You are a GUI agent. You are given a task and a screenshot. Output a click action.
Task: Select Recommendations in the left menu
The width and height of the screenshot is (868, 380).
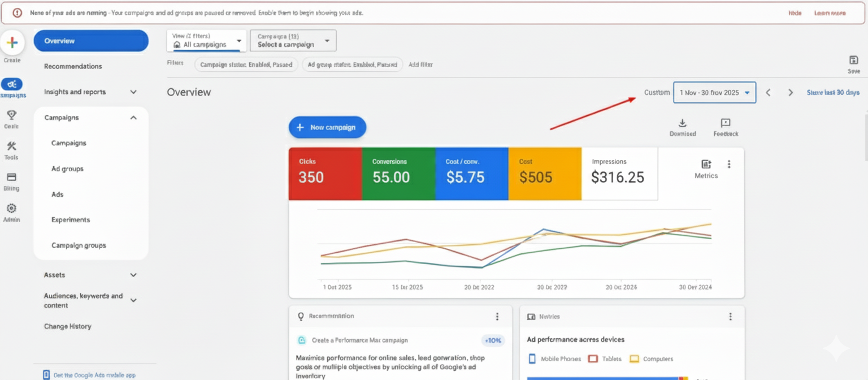pos(73,66)
